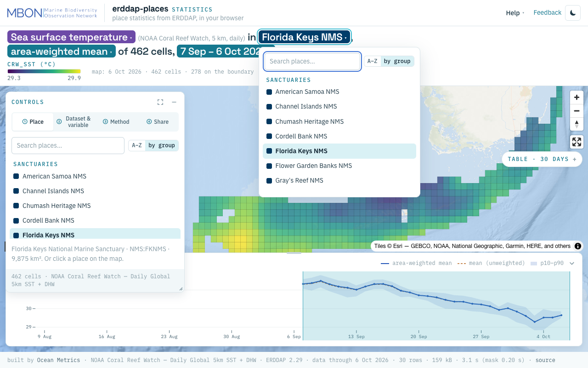
Task: Click the 13 Sep point on the time series
Action: click(356, 289)
